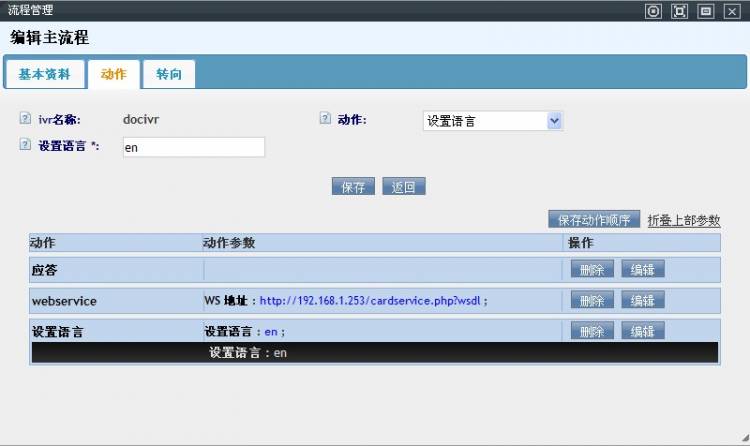Click into the 设置语言 text input field
This screenshot has width=750, height=446.
[192, 147]
